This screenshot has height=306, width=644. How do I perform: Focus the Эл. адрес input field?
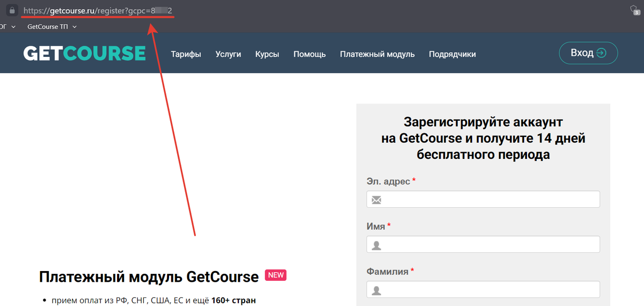point(483,199)
